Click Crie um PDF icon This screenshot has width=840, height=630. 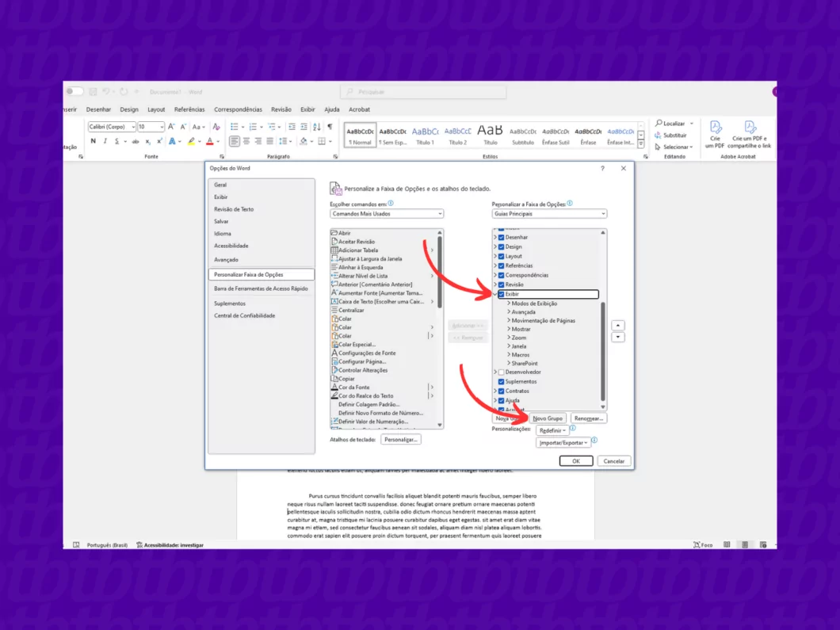[x=715, y=134]
